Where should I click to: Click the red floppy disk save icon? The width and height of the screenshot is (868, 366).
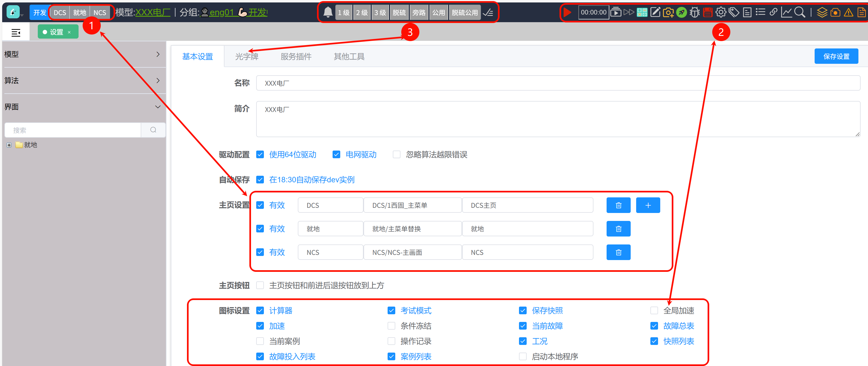[x=708, y=13]
